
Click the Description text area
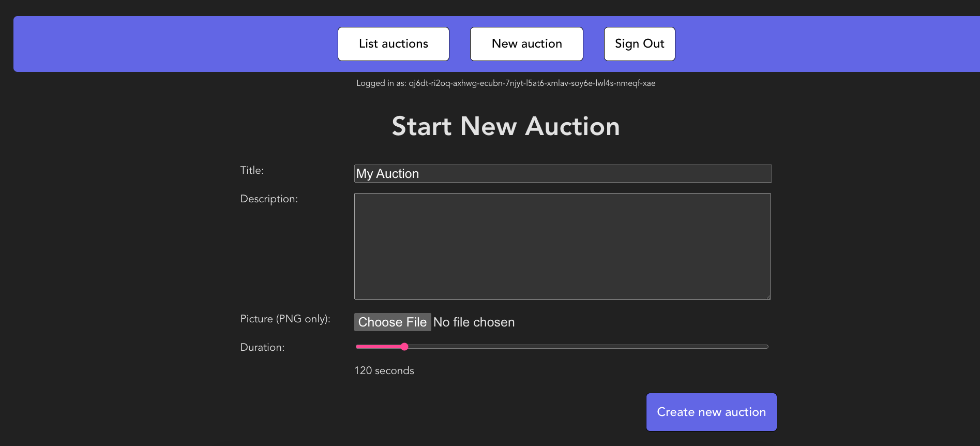[x=562, y=246]
